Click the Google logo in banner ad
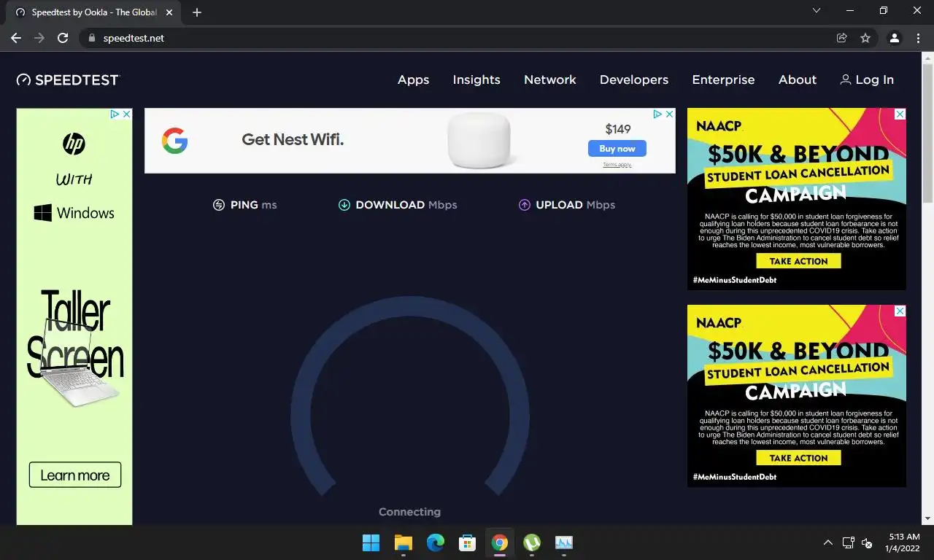934x560 pixels. 175,141
